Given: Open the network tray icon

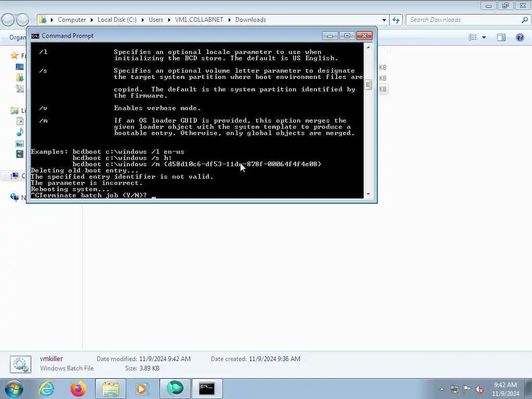Looking at the screenshot, I should 454,389.
